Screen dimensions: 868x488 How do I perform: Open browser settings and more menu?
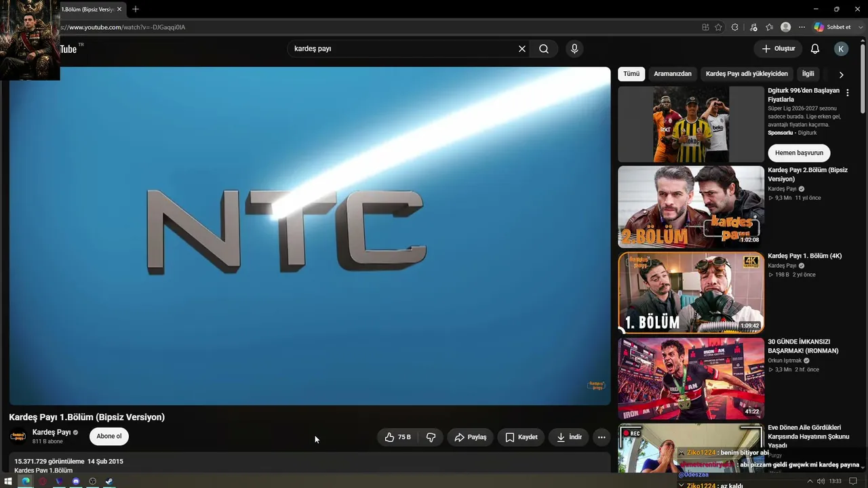pos(802,27)
